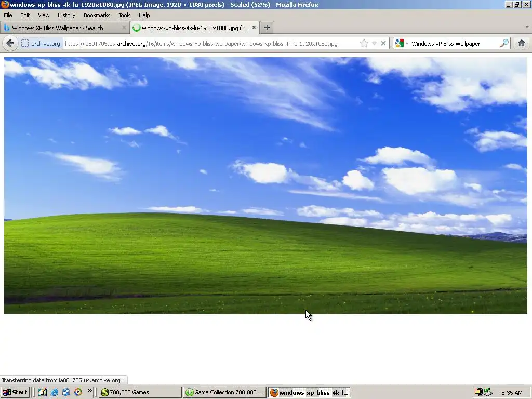This screenshot has width=532, height=399.
Task: Click the windows-xp-bliss Firefox taskbar button
Action: 310,392
